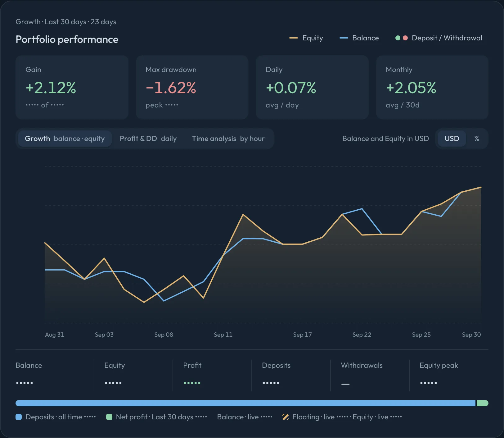Click 'Portfolio performance' heading
Screen dimensions: 504x438
pyautogui.click(x=67, y=39)
